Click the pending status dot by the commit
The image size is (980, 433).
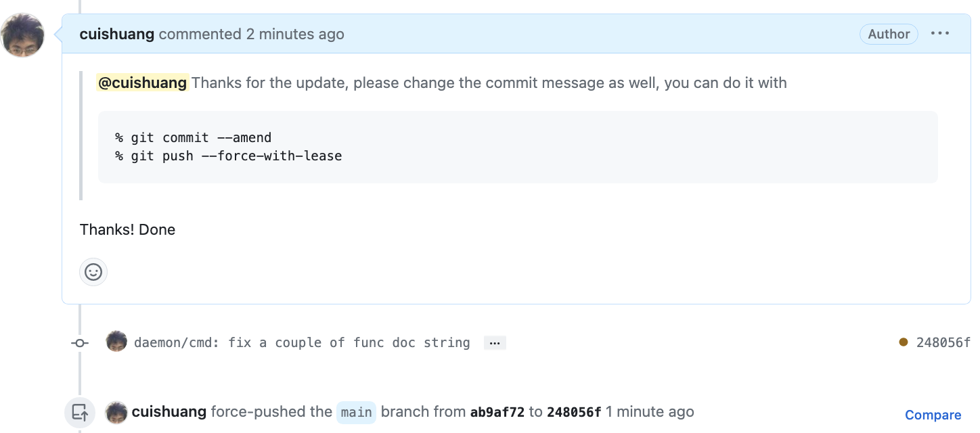(904, 342)
